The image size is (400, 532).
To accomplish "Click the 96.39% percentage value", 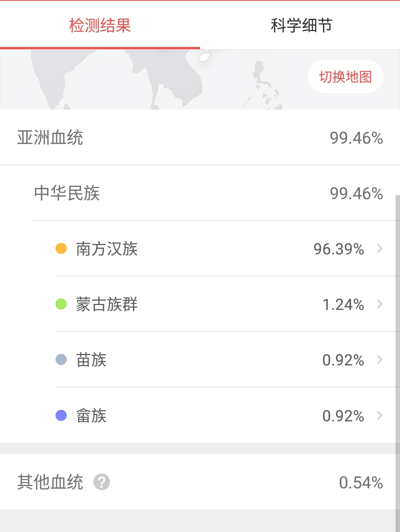I will point(339,249).
